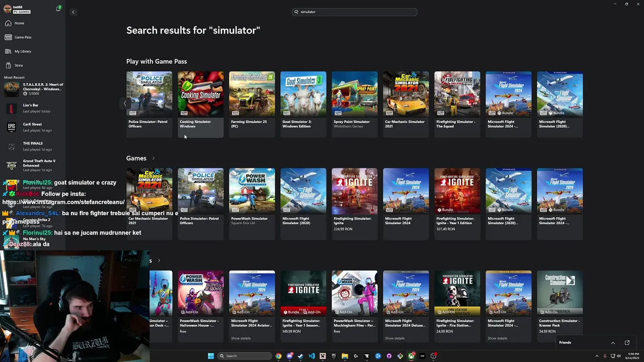Open Visual Studio Code from taskbar
This screenshot has height=362, width=644.
tap(311, 356)
